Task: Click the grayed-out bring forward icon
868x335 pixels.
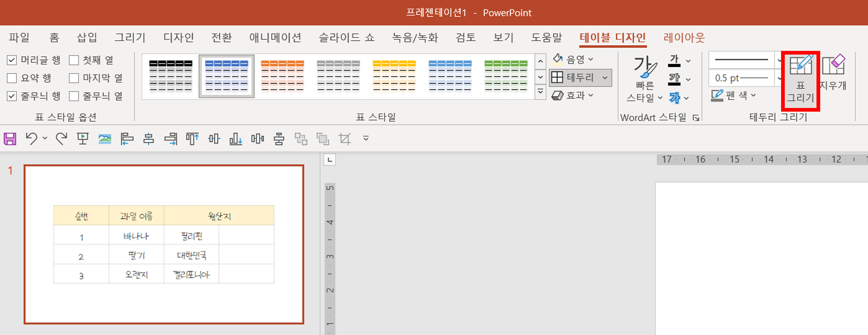Action: coord(323,139)
